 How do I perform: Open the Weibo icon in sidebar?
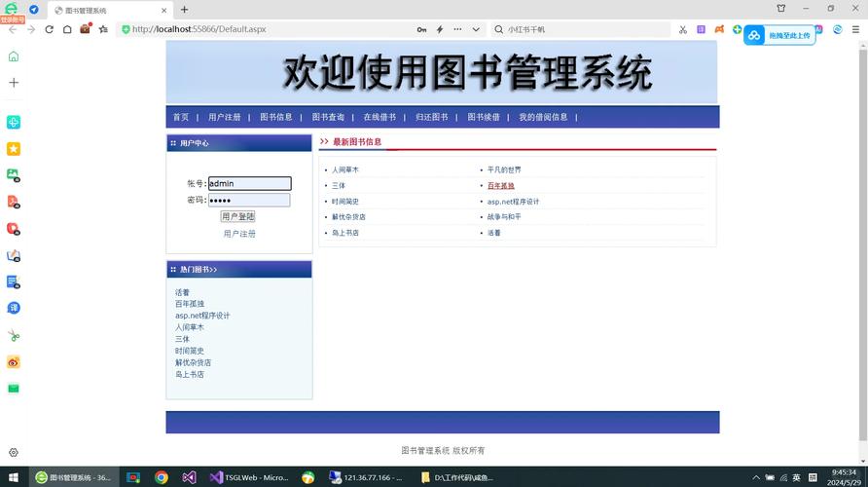[x=14, y=362]
